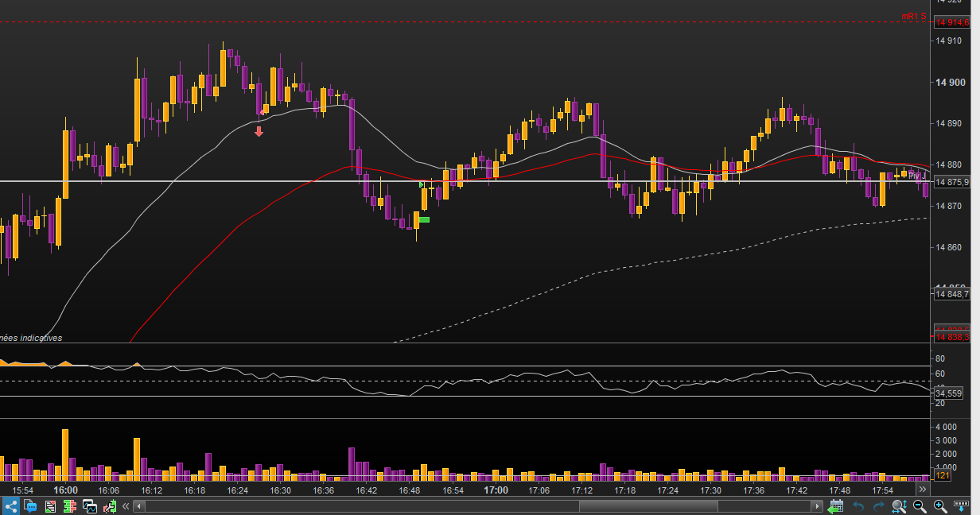This screenshot has height=515, width=980.
Task: Click the 14 848,7 price label
Action: tap(952, 294)
